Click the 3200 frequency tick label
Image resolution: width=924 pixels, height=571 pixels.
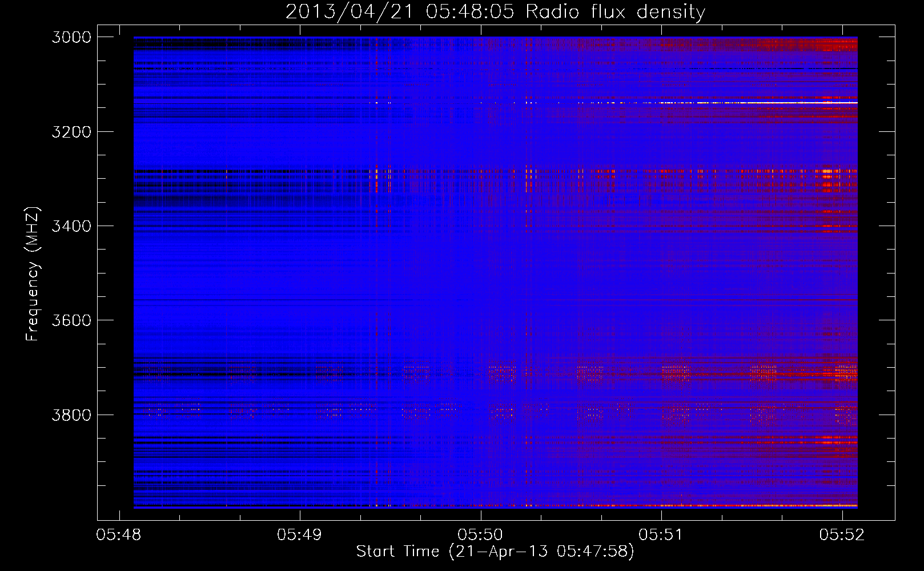tap(71, 132)
